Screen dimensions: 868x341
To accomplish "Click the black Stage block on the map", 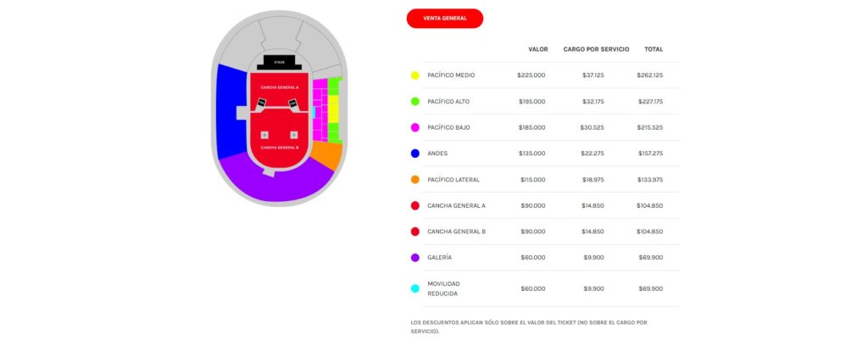I will (x=279, y=62).
